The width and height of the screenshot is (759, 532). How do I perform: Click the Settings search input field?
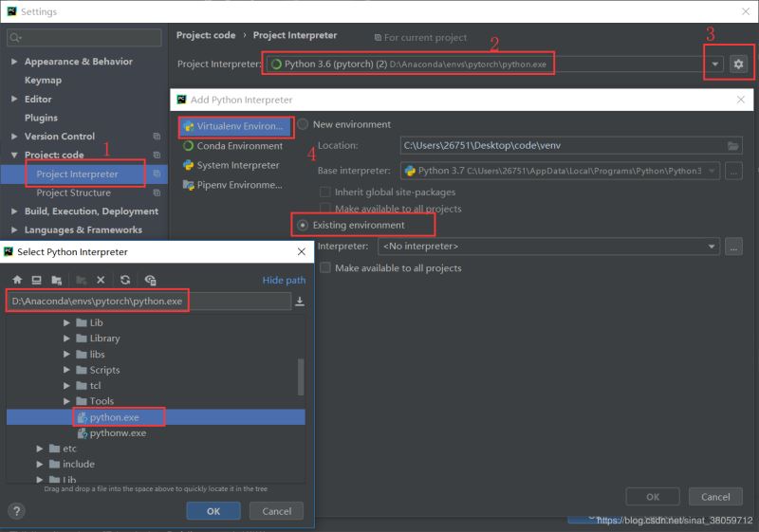[x=84, y=38]
